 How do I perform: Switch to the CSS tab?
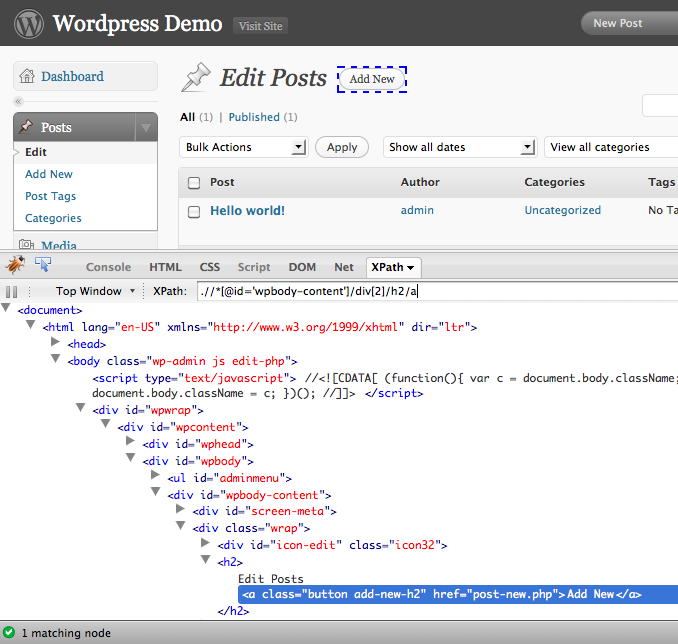(210, 267)
